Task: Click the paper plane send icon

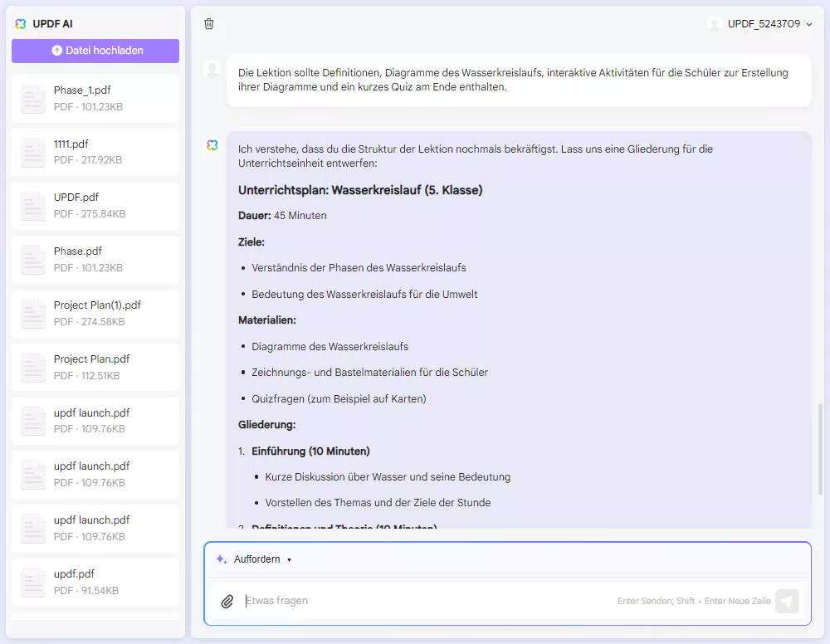Action: coord(787,601)
